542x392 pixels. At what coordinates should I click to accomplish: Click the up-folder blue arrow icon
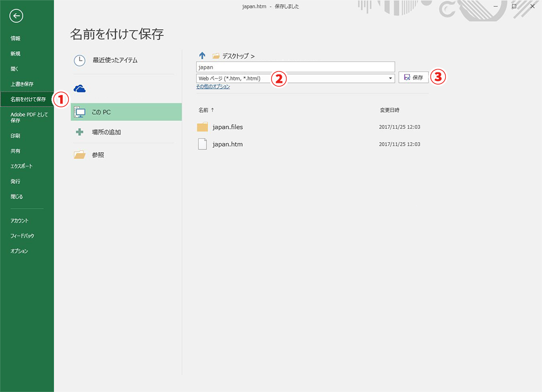202,55
